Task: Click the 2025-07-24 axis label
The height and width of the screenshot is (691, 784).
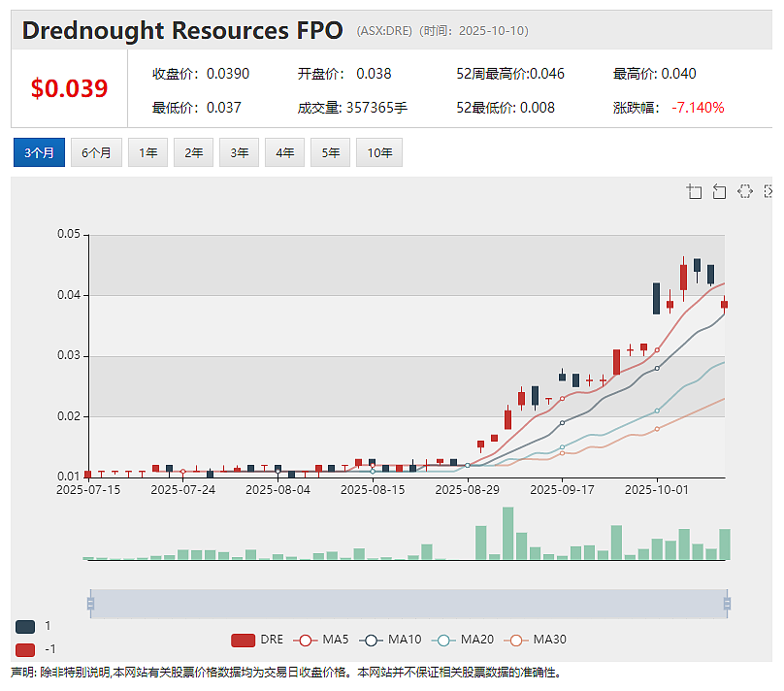Action: point(183,490)
